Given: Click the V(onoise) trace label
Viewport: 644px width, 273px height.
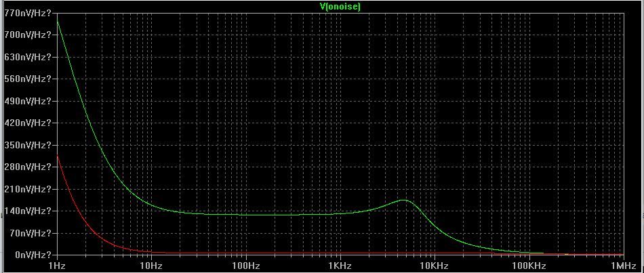Looking at the screenshot, I should click(340, 5).
